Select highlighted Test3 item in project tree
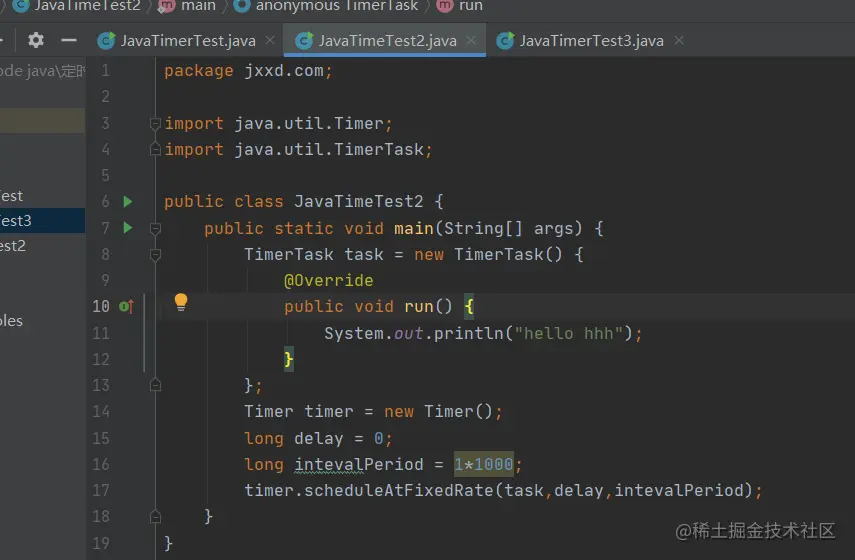855x560 pixels. [43, 221]
